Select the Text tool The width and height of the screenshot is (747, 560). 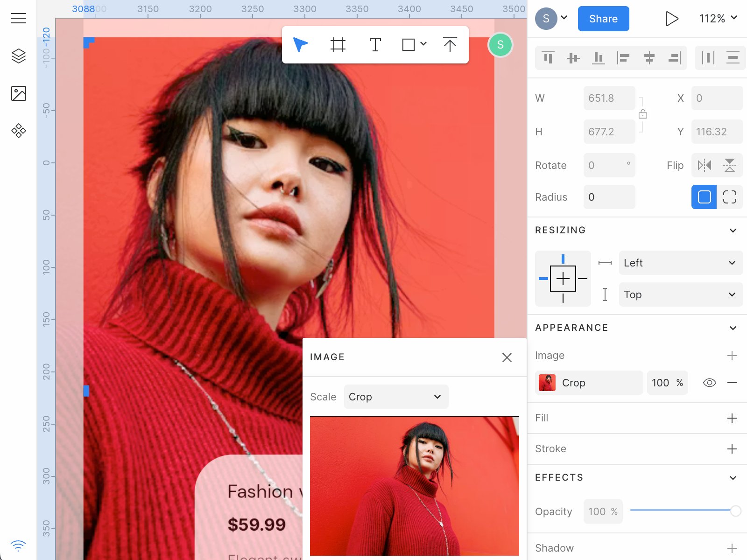click(375, 45)
